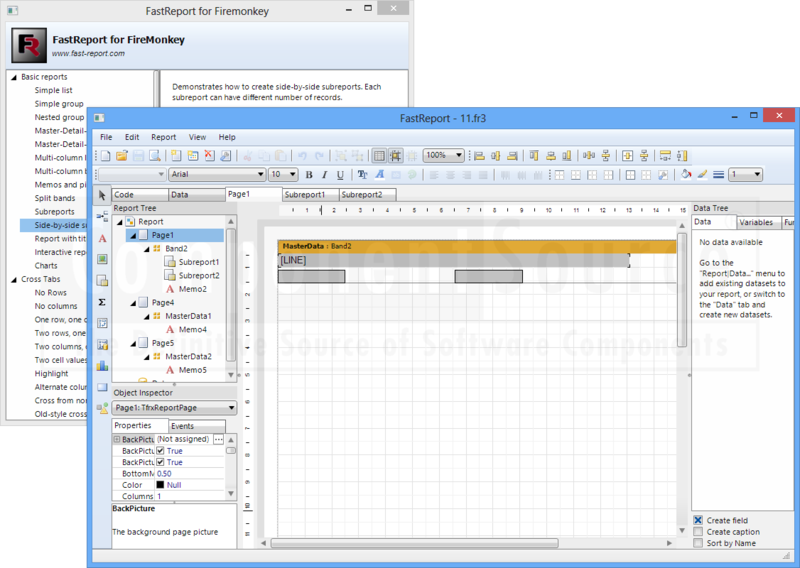Screen dimensions: 800x568
Task: Open the View menu
Action: pyautogui.click(x=197, y=137)
